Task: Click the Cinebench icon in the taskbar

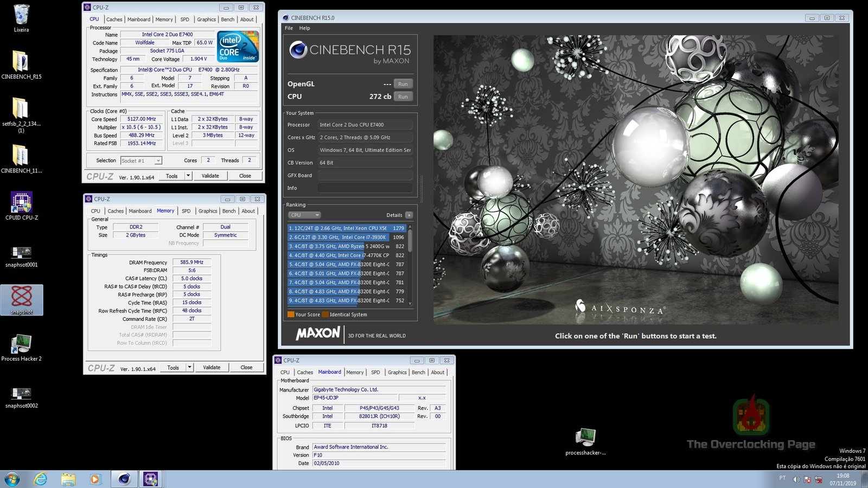Action: click(124, 479)
